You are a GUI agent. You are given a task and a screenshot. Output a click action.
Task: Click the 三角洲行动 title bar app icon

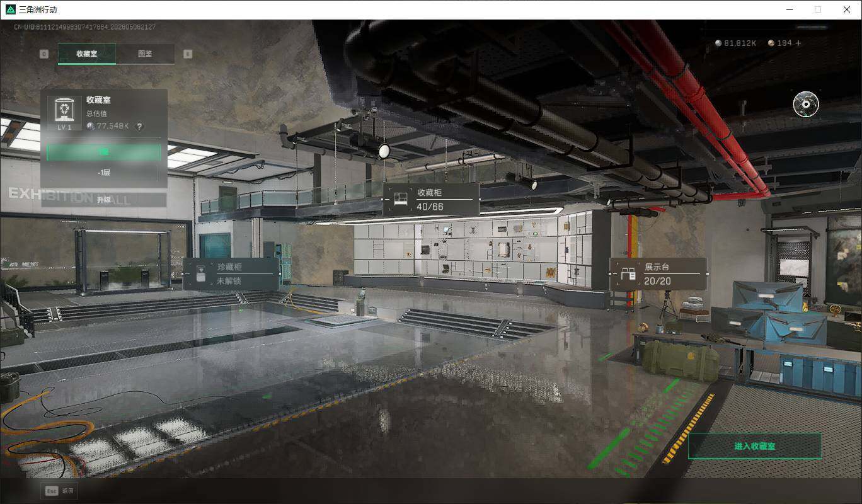coord(10,9)
